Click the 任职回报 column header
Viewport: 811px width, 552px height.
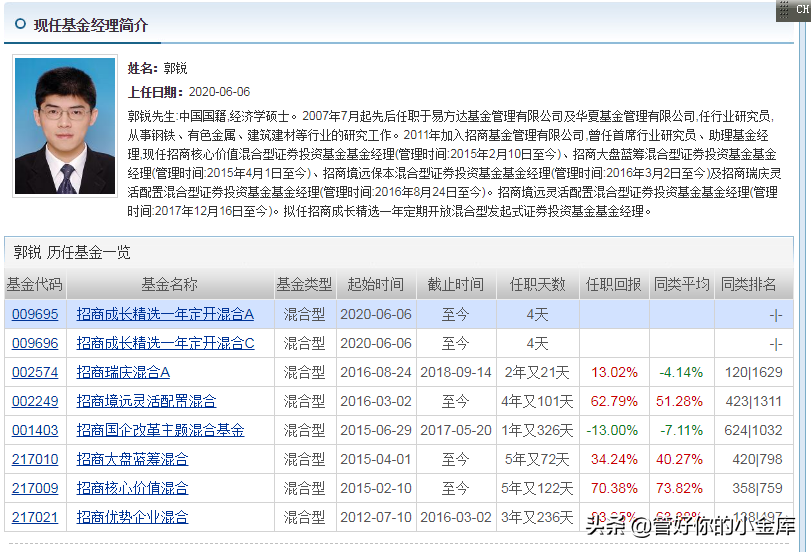[613, 284]
